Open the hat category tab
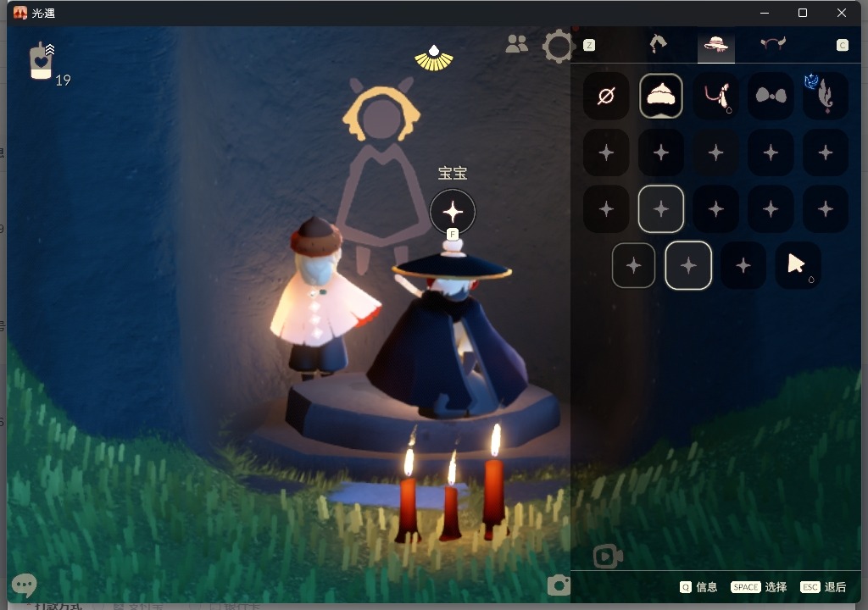The width and height of the screenshot is (868, 610). click(x=715, y=44)
